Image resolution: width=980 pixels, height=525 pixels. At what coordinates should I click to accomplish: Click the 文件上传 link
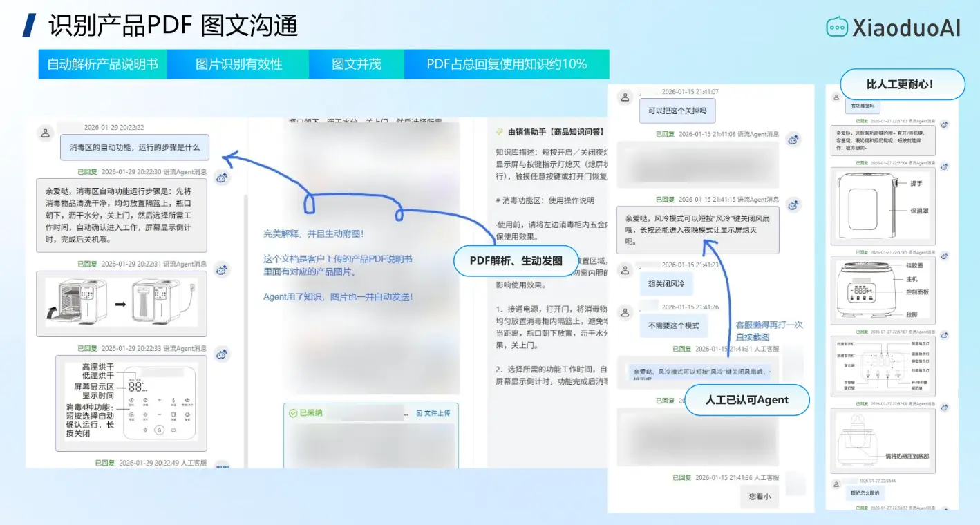click(x=433, y=412)
